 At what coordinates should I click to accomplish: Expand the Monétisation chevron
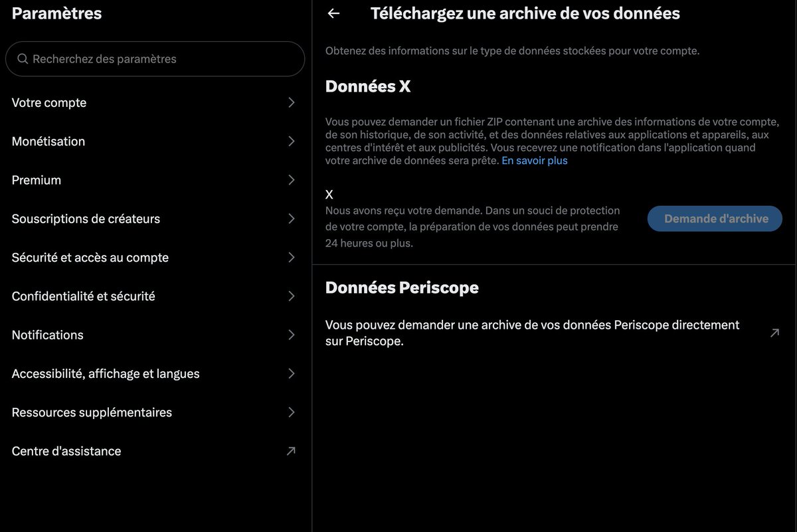[x=291, y=141]
